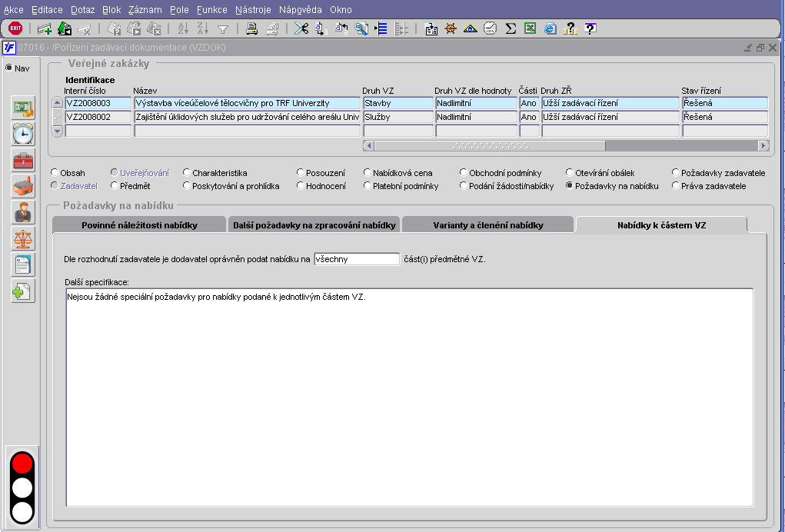
Task: Click the factory building sidebar icon
Action: click(23, 186)
